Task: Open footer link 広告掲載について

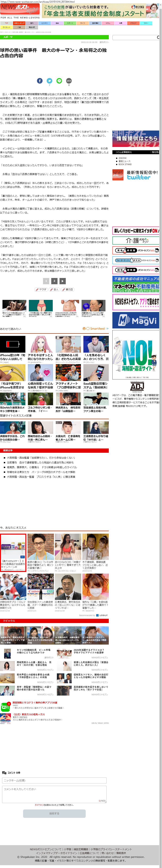Action: click(90, 853)
